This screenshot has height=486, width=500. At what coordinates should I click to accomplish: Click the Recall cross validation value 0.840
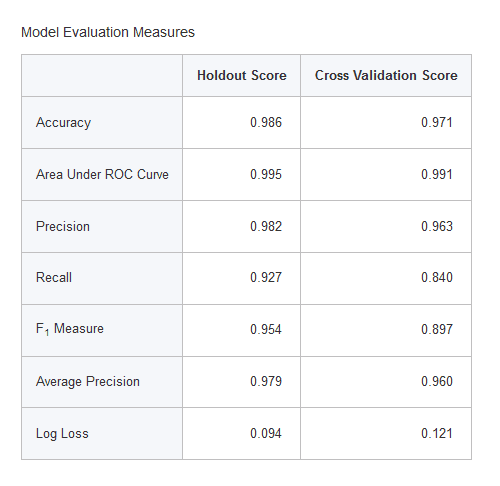coord(437,277)
